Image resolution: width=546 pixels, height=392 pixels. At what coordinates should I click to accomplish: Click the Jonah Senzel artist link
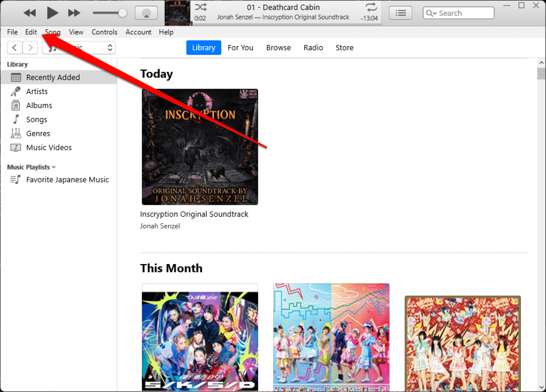pos(160,226)
